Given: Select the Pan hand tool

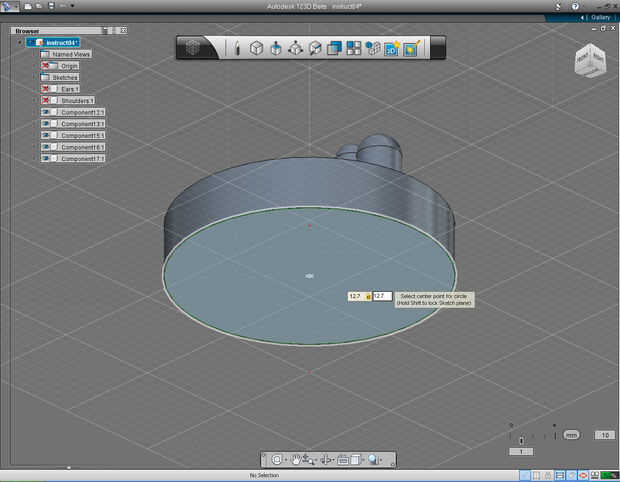Looking at the screenshot, I should coord(296,459).
